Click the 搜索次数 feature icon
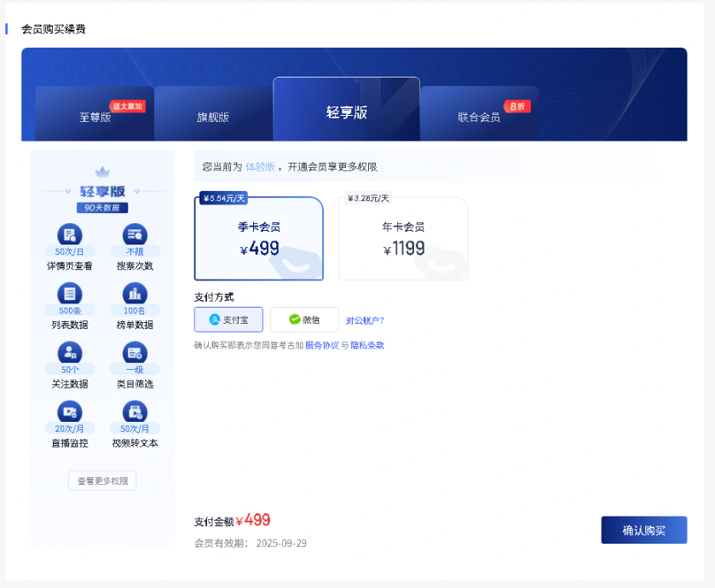This screenshot has width=715, height=588. pyautogui.click(x=135, y=234)
